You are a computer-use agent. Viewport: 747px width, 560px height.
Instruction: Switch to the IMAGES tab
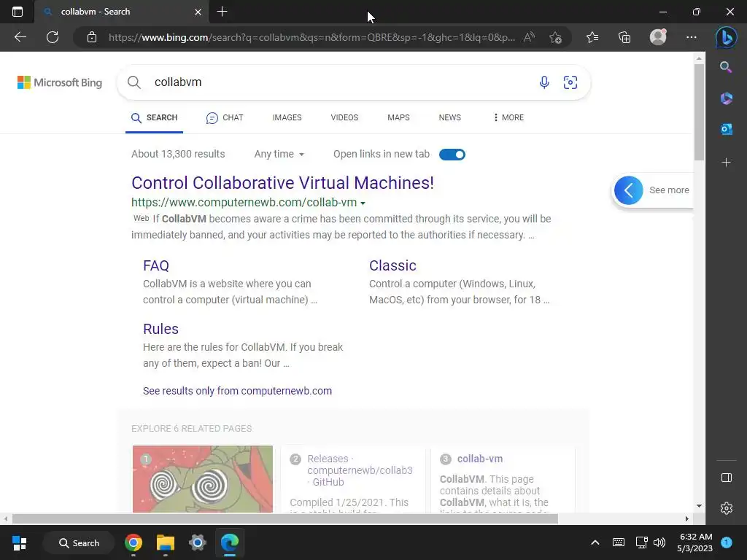[x=287, y=117]
